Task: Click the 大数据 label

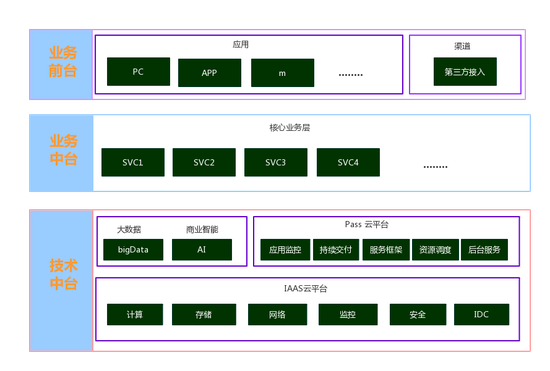Action: click(x=129, y=229)
